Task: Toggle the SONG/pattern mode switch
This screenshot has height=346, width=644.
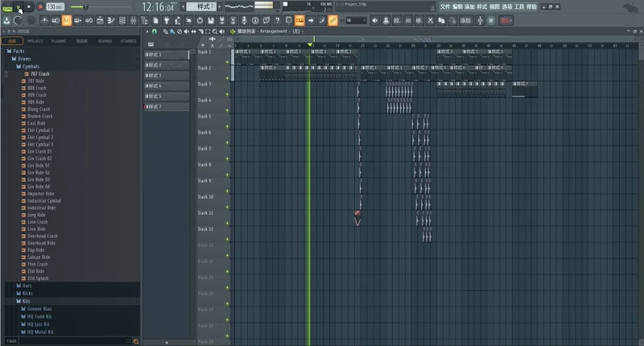Action: point(7,7)
